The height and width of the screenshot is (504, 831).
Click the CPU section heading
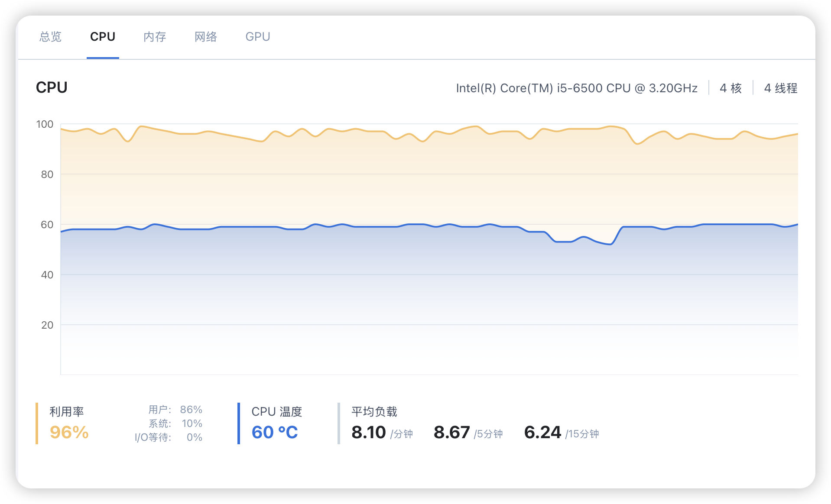pyautogui.click(x=52, y=87)
